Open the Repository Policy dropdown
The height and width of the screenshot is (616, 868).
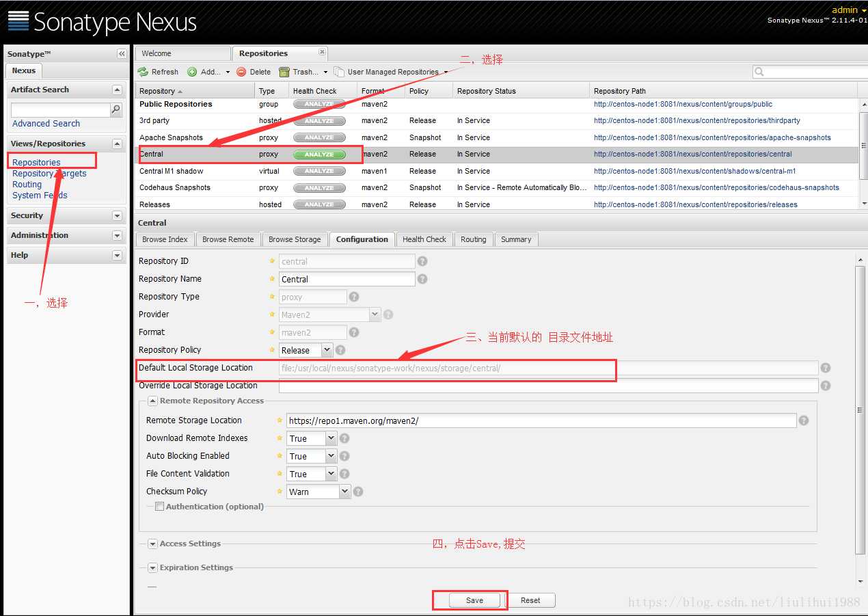point(327,350)
